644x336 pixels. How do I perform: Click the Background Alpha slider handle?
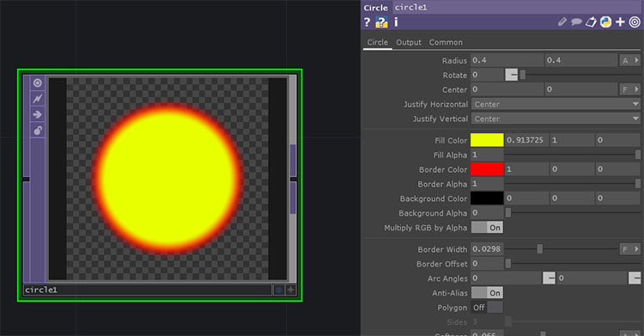tap(508, 212)
